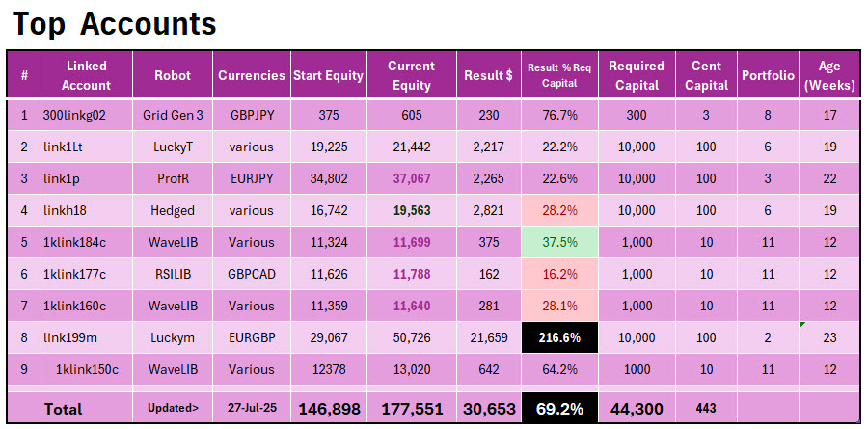Click the 1klink177c account cell
This screenshot has width=868, height=429.
(74, 274)
